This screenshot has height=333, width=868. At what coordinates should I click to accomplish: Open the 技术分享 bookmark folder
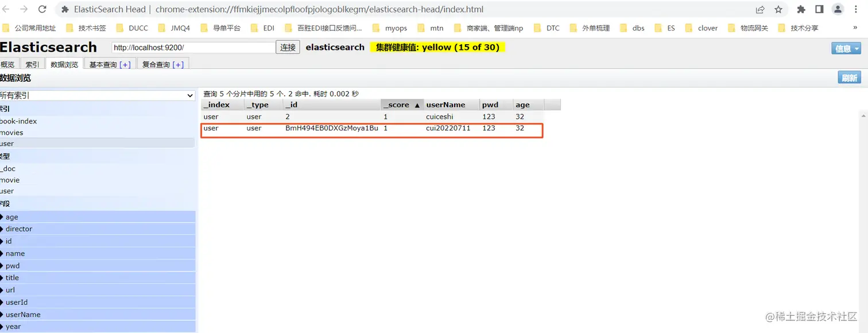point(799,28)
